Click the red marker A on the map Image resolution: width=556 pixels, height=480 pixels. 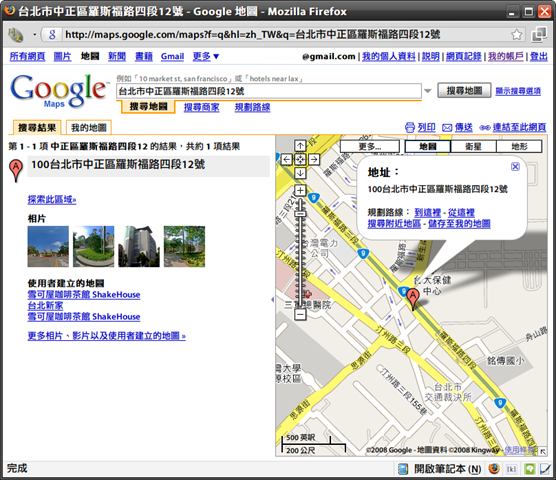click(x=412, y=299)
